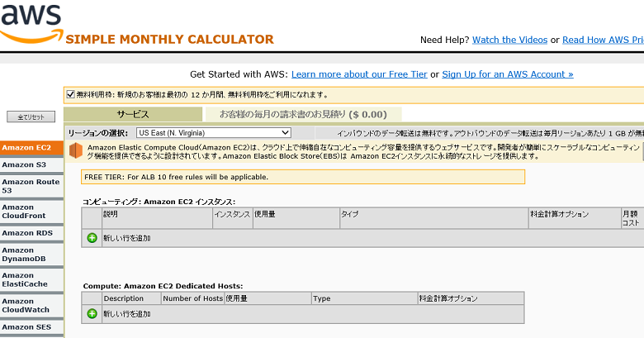The width and height of the screenshot is (644, 338).
Task: Select Amazon DynamoDB in sidebar
Action: (x=31, y=255)
